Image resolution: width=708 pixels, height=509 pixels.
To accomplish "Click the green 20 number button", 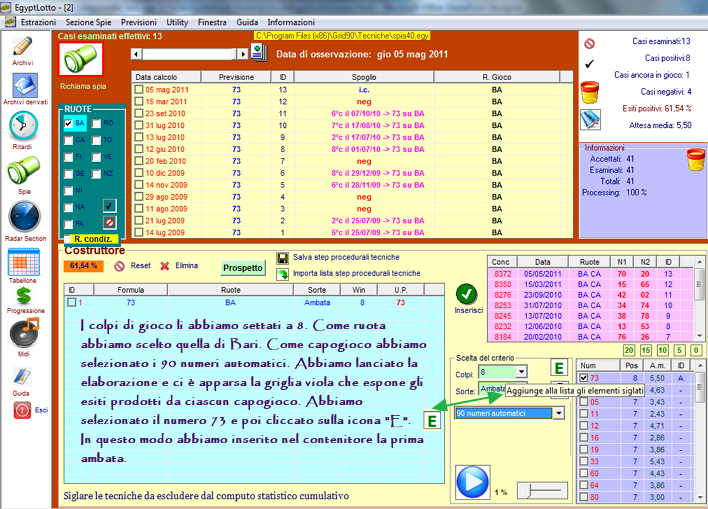I will pyautogui.click(x=629, y=350).
